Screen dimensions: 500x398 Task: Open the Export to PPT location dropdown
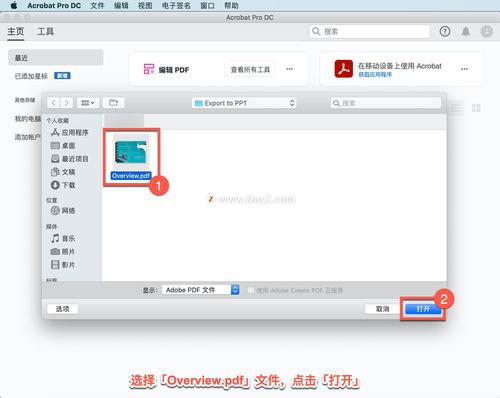click(244, 103)
